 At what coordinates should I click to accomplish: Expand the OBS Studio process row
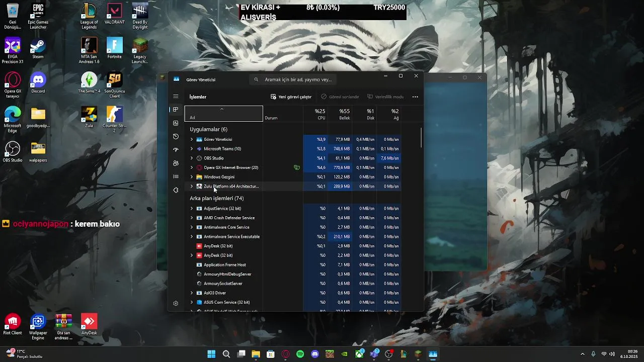[x=191, y=158]
